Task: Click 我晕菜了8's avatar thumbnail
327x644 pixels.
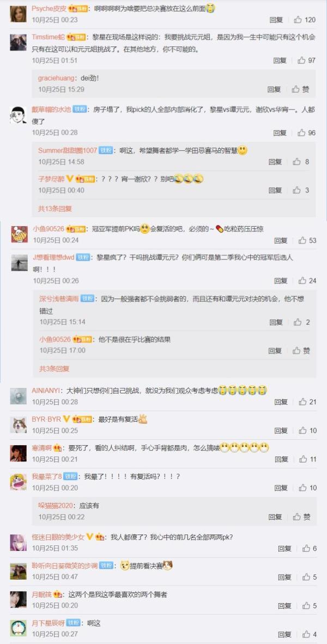Action: coord(18,482)
